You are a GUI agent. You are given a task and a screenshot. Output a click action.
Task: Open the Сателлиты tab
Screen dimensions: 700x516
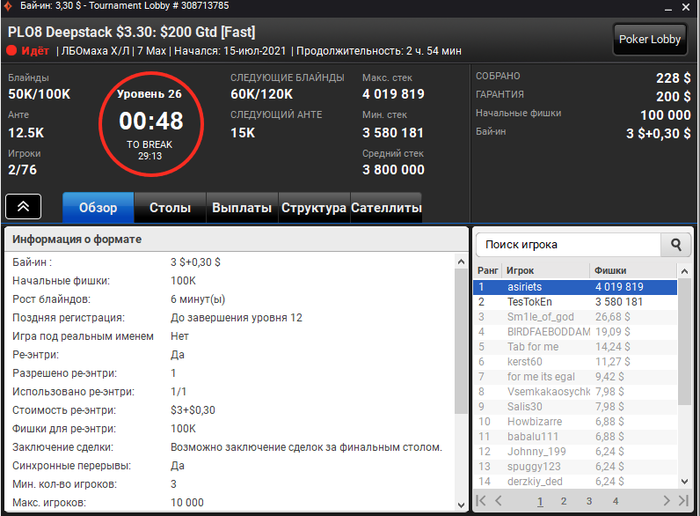tap(386, 208)
